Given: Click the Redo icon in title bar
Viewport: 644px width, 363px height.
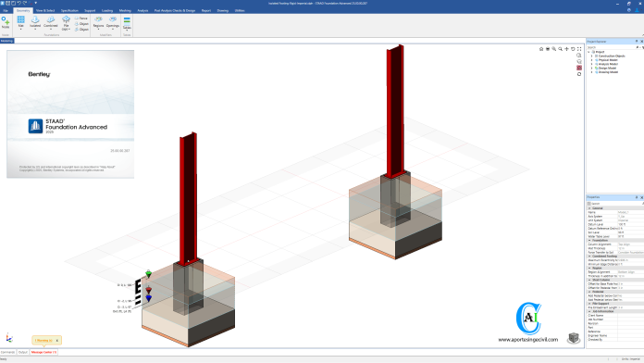Looking at the screenshot, I should click(x=25, y=3).
